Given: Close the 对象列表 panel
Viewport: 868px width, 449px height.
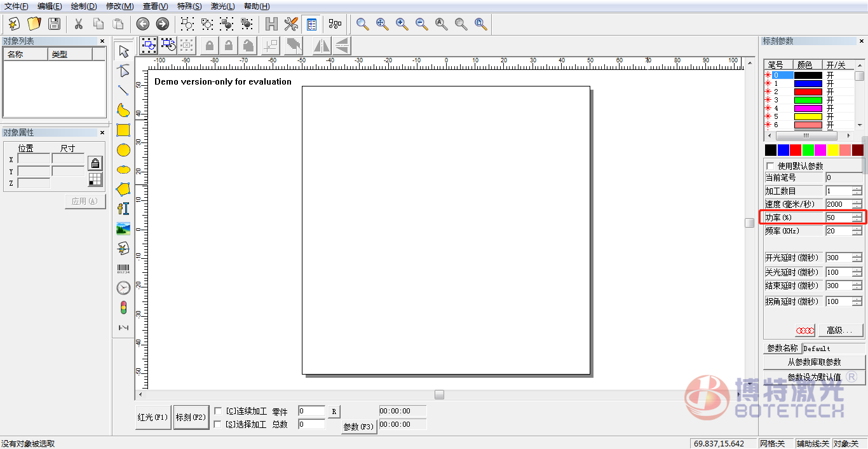Looking at the screenshot, I should tap(102, 41).
